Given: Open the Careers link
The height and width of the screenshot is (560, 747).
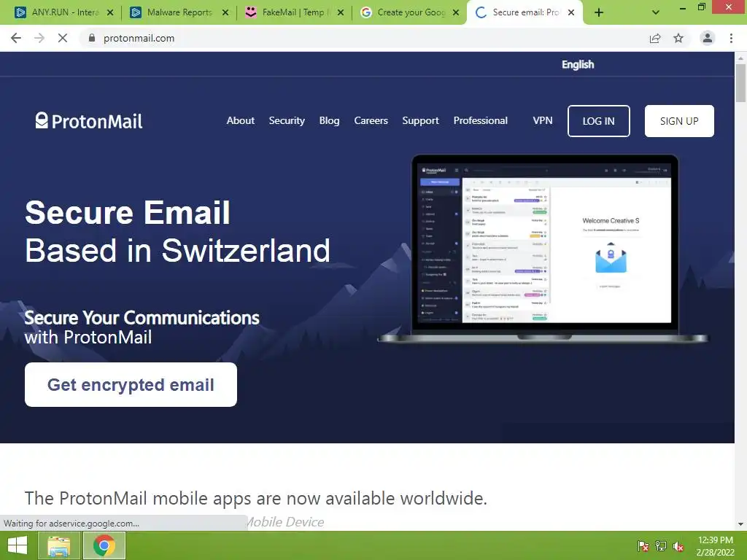Looking at the screenshot, I should click(371, 120).
